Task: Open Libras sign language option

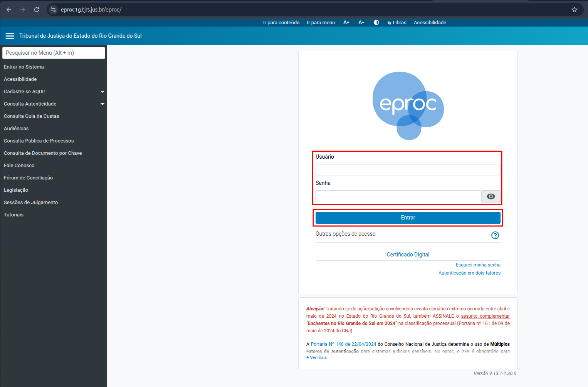Action: click(397, 22)
